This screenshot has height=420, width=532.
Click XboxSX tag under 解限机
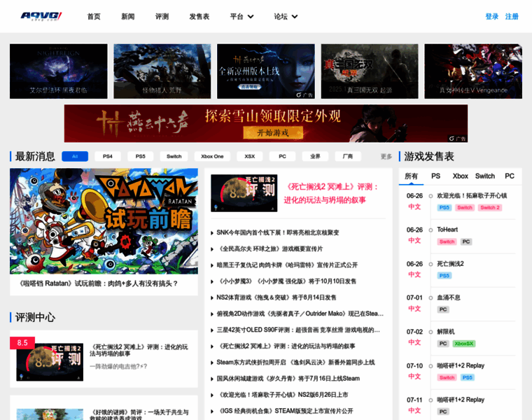pyautogui.click(x=464, y=344)
